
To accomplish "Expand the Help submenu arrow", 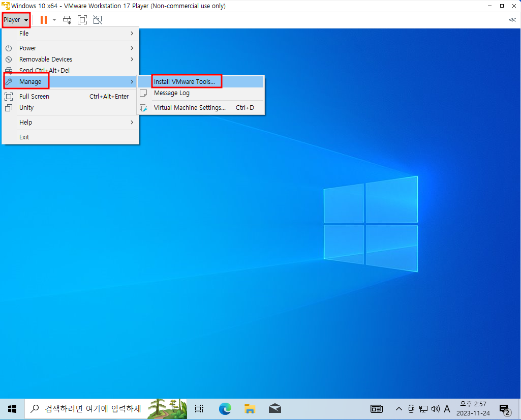I will tap(132, 123).
